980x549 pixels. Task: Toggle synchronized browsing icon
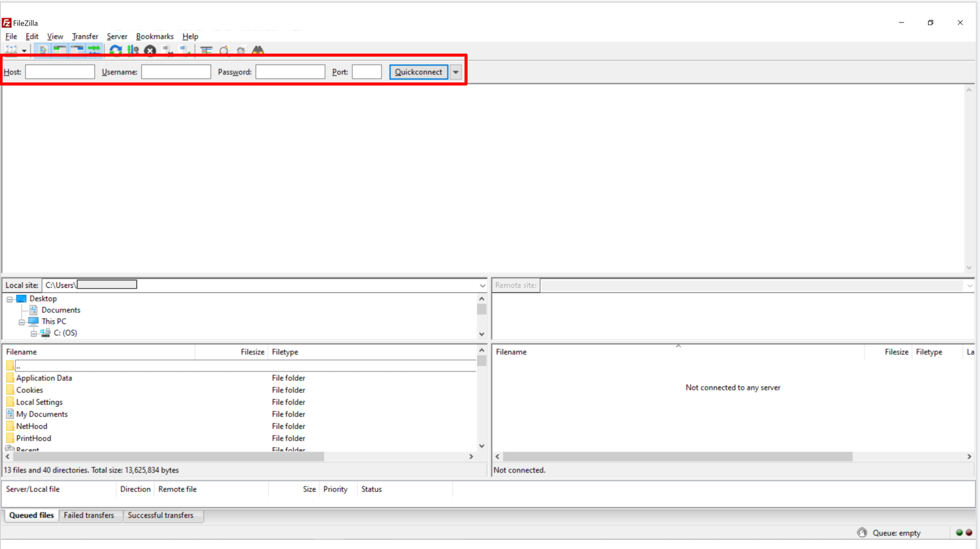point(241,50)
